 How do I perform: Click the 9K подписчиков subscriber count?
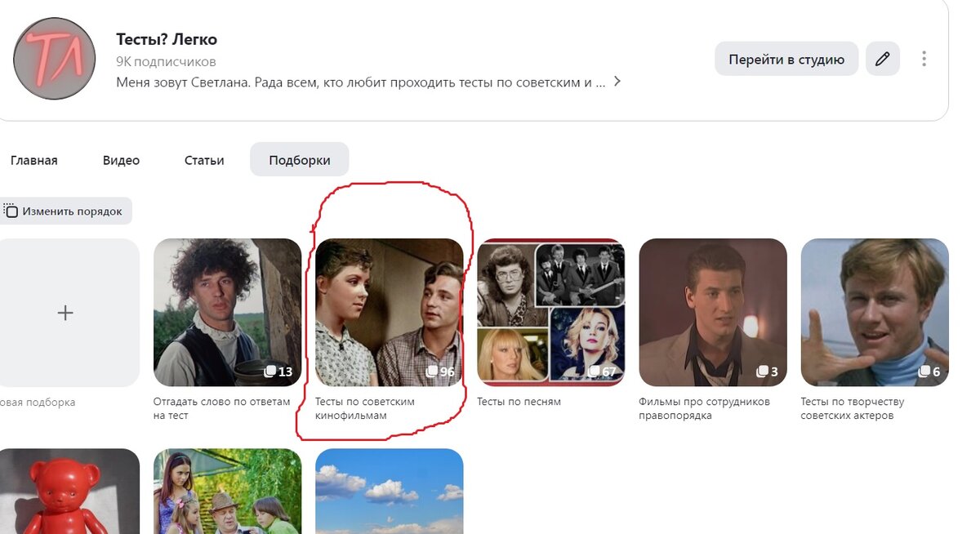pos(166,62)
